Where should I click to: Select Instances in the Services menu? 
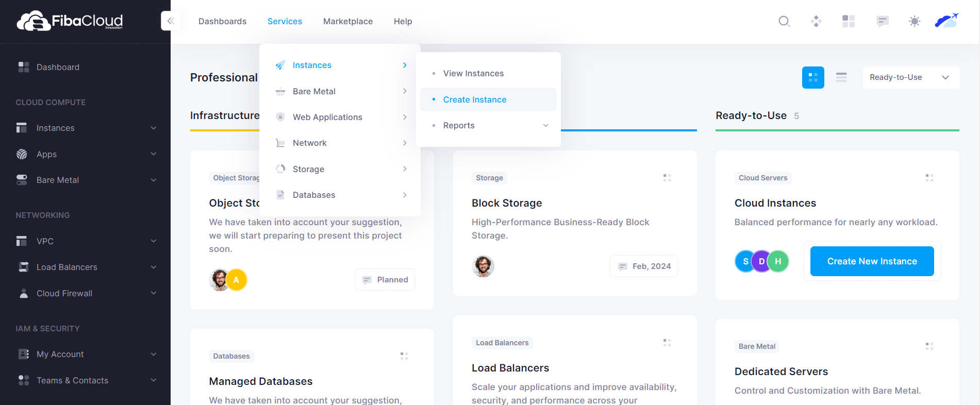(340, 65)
